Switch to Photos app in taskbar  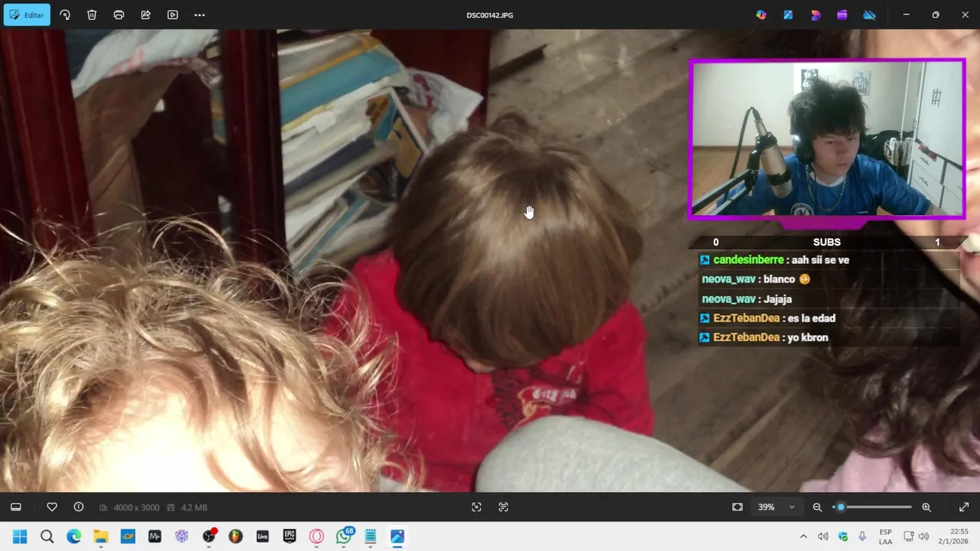pos(397,536)
